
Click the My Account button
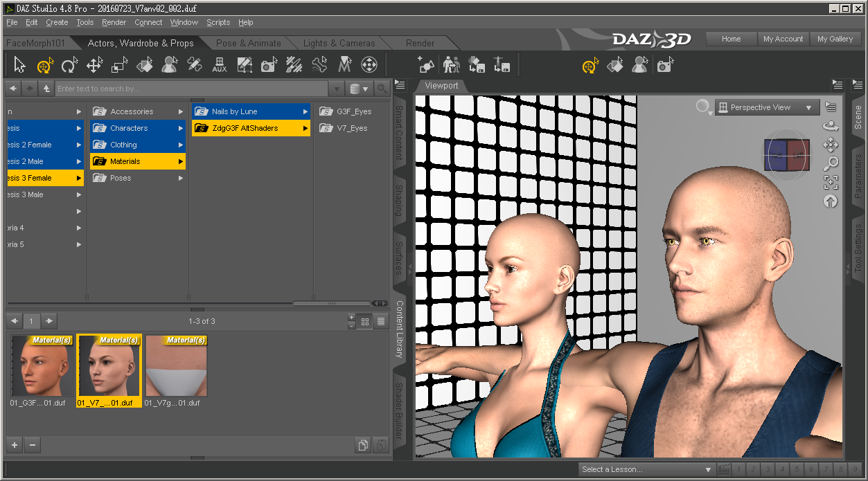click(783, 39)
